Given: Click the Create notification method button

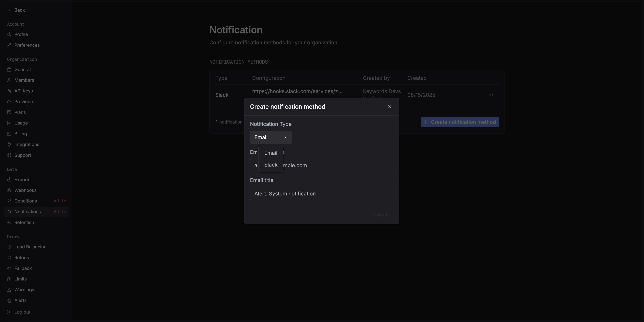Looking at the screenshot, I should tap(459, 122).
